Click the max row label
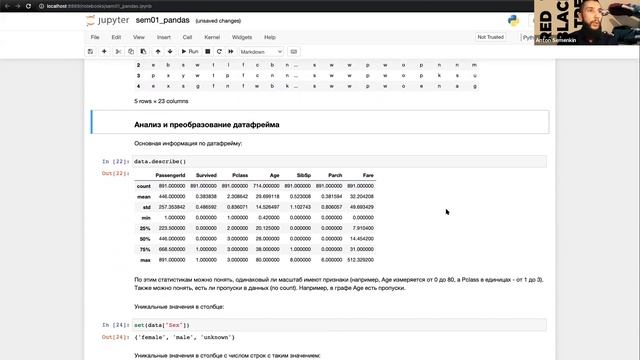 [x=145, y=260]
